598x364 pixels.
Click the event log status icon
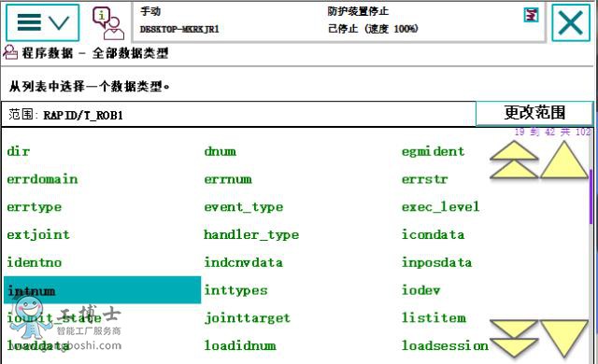[x=531, y=15]
